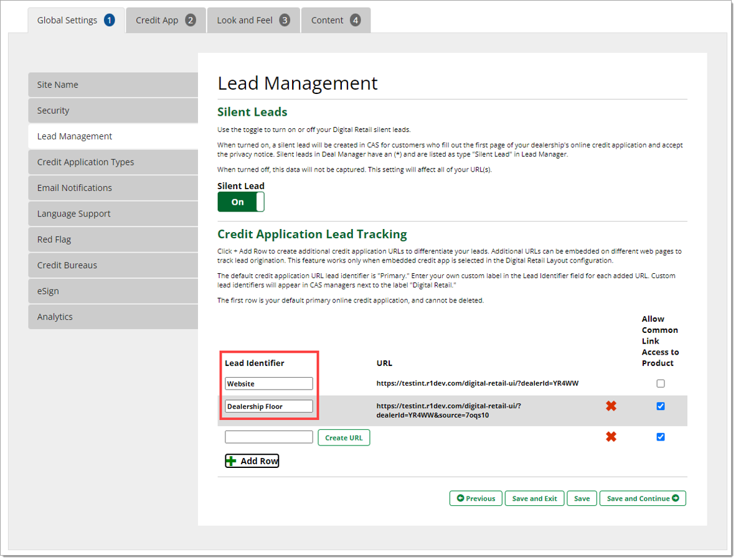736x560 pixels.
Task: Open the Look and Feel tab
Action: pyautogui.click(x=253, y=21)
